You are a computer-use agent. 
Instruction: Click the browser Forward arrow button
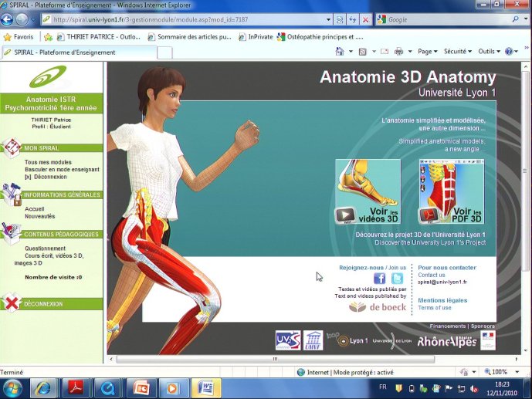(22, 19)
